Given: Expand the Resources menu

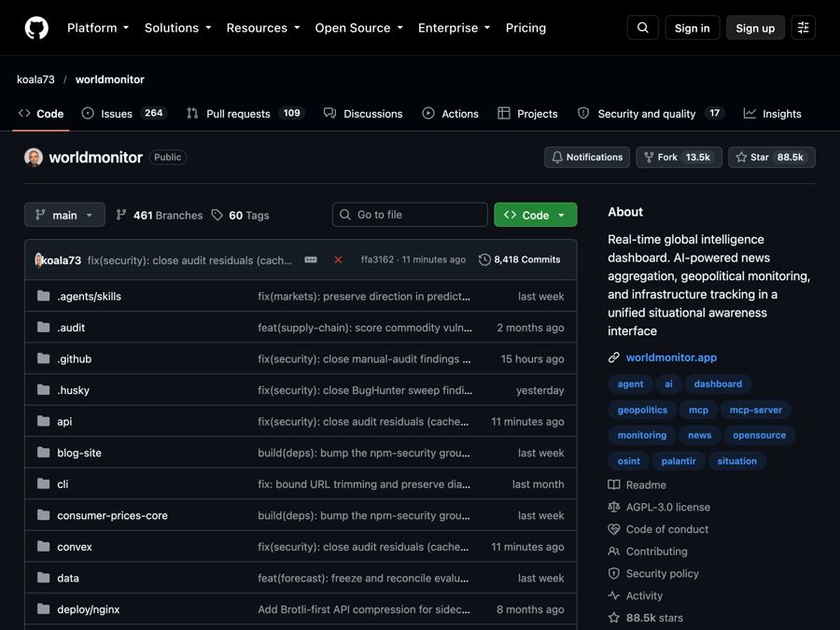Looking at the screenshot, I should (x=263, y=28).
